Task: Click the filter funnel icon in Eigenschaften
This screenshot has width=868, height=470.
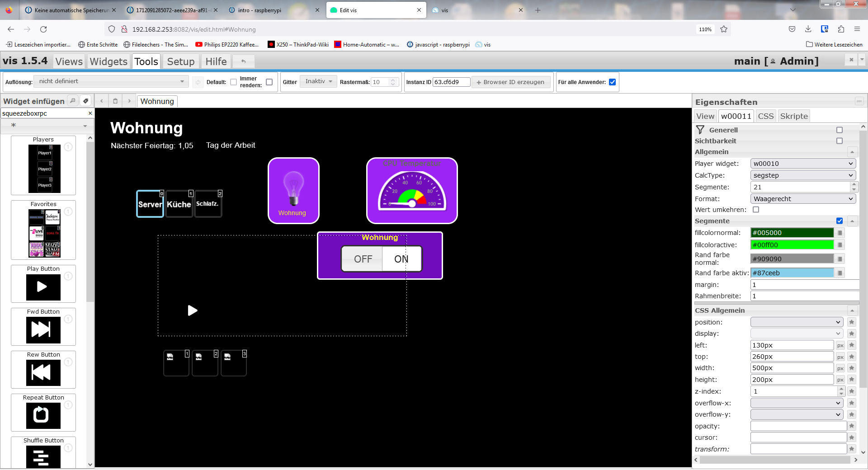Action: (x=700, y=130)
